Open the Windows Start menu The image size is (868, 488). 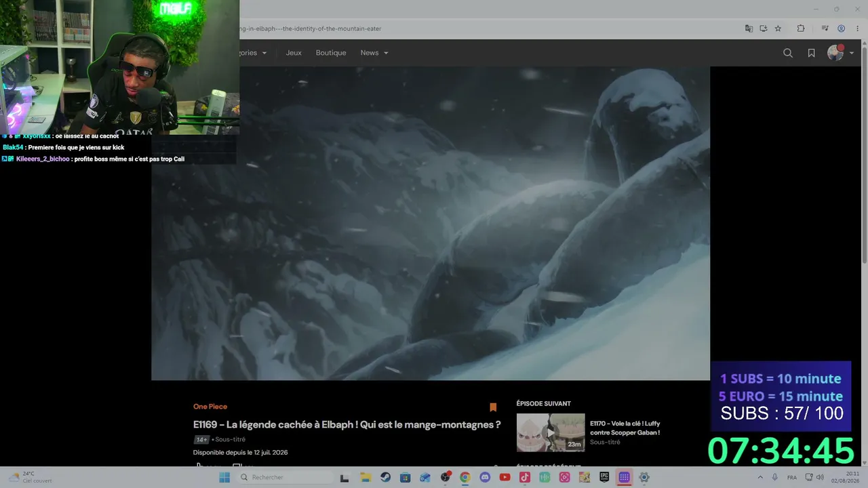tap(224, 477)
